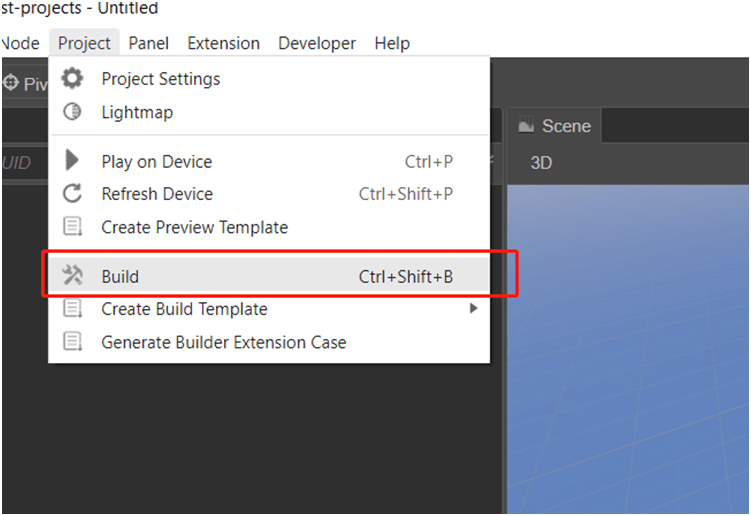This screenshot has width=751, height=516.
Task: Click the Lightmap half-circle icon
Action: pos(72,112)
